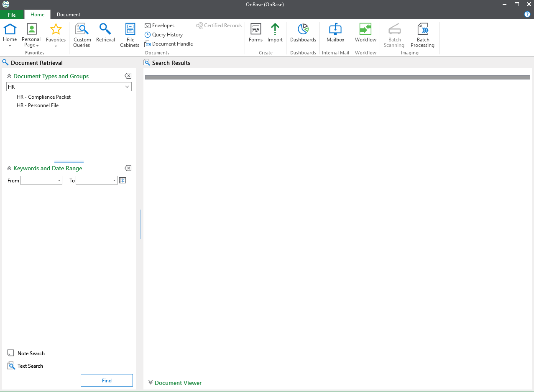534x392 pixels.
Task: Expand the Favorites dropdown arrow
Action: coord(56,46)
